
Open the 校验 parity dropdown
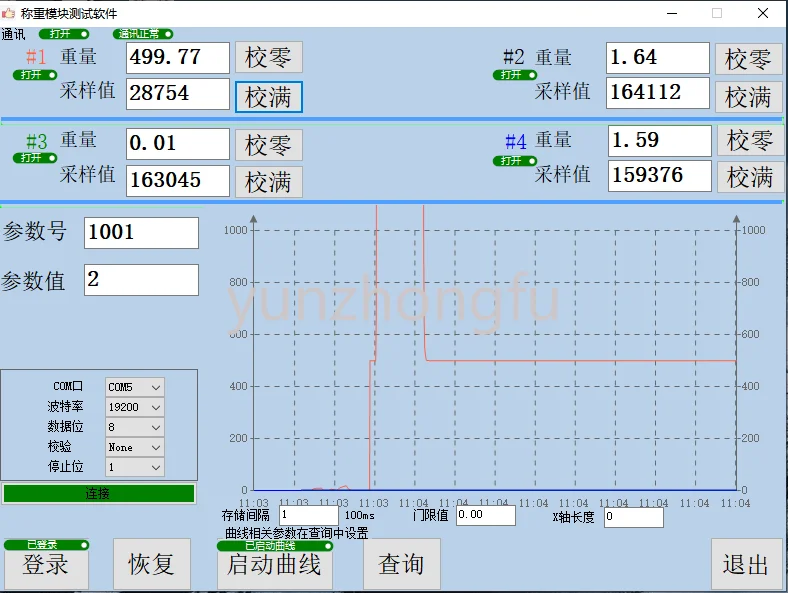pos(135,447)
